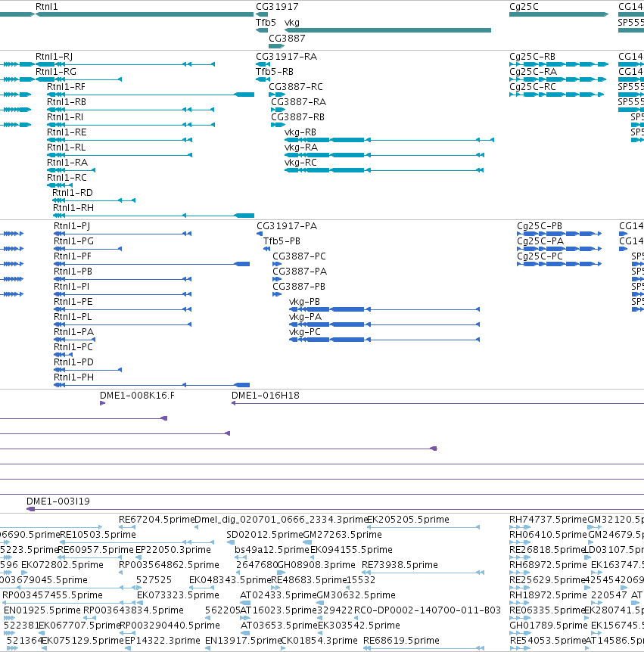Select protein Rtnl1-PG label
Image resolution: width=644 pixels, height=652 pixels.
point(73,241)
